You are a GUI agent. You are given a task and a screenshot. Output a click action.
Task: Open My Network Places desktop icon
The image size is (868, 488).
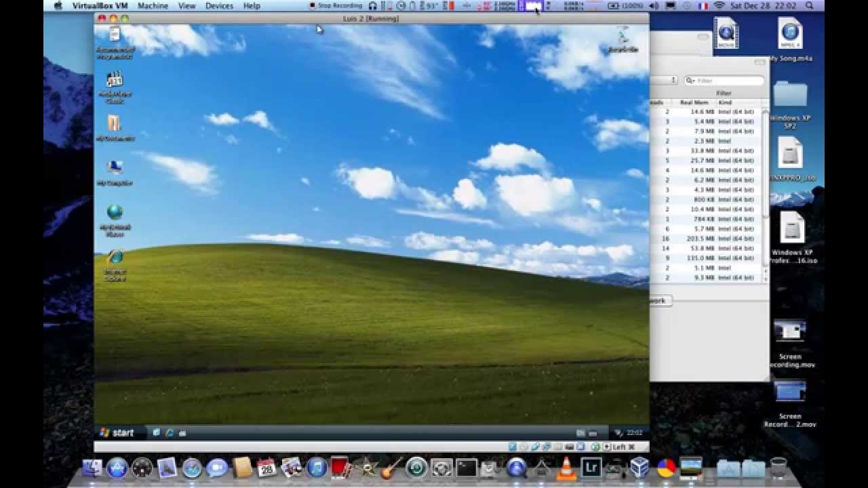coord(115,219)
